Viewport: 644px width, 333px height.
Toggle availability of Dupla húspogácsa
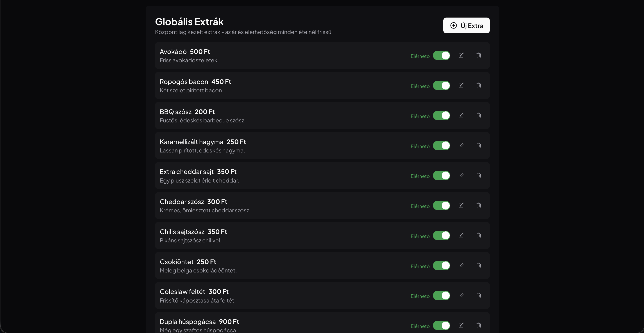tap(442, 326)
